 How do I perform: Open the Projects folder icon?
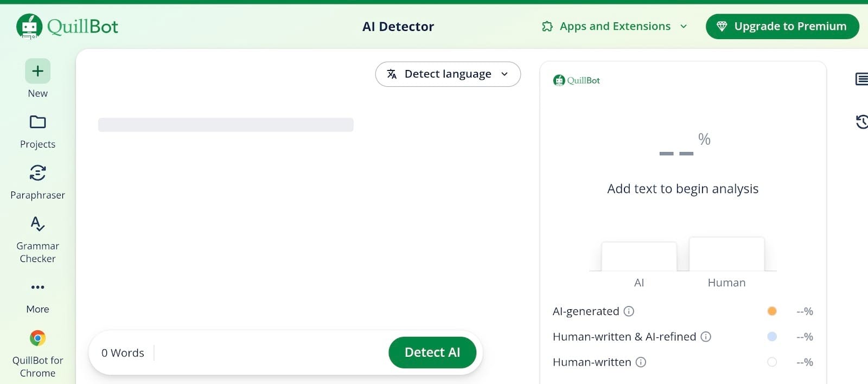coord(37,122)
